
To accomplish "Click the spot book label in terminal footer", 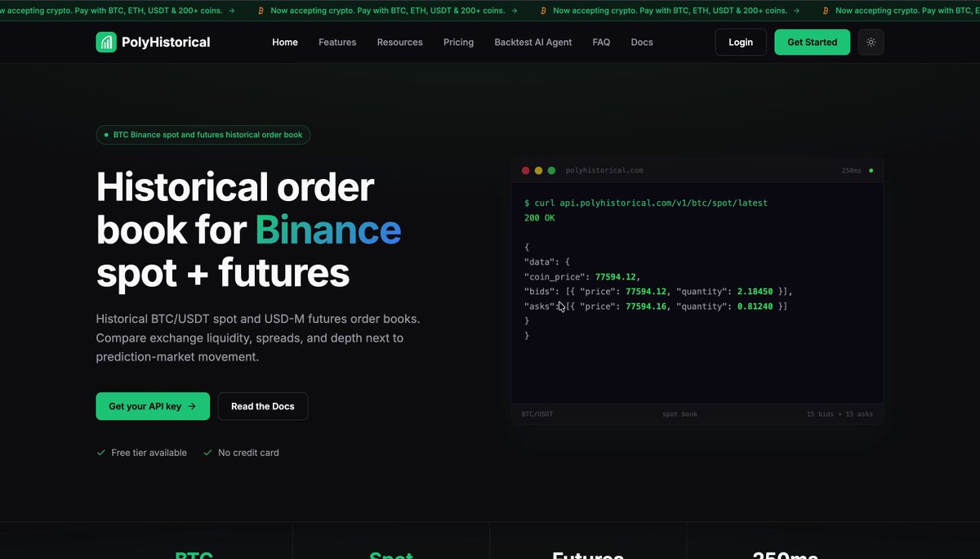I will (679, 414).
